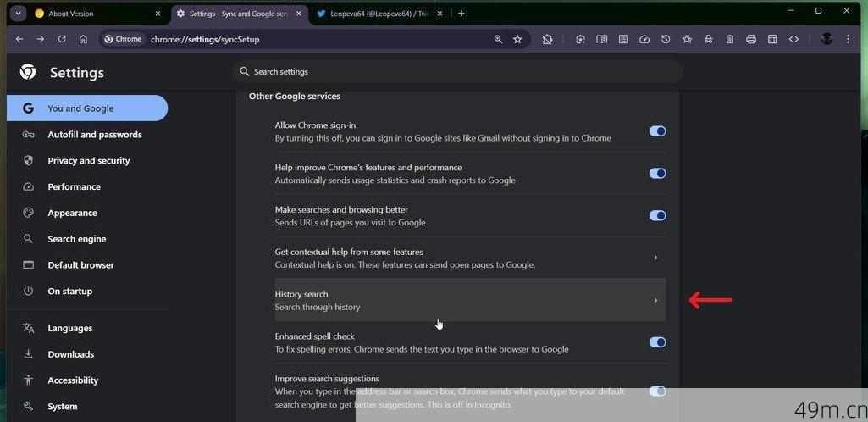This screenshot has width=868, height=422.
Task: Click the Google Lens search toolbar icon
Action: point(580,39)
